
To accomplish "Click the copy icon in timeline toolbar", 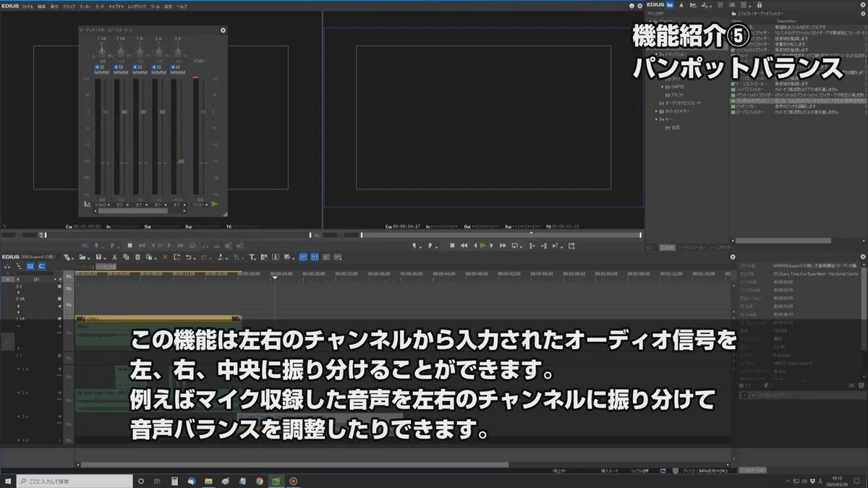I will pos(126,257).
